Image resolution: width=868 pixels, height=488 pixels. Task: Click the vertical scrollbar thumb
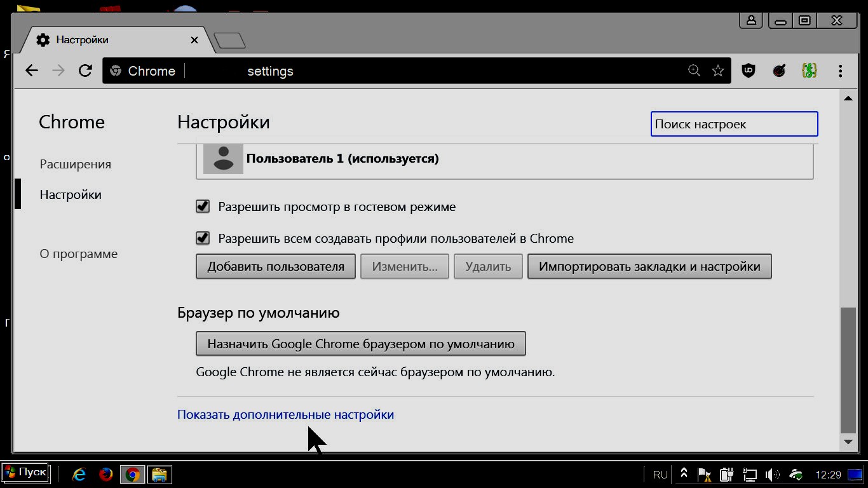pos(848,370)
